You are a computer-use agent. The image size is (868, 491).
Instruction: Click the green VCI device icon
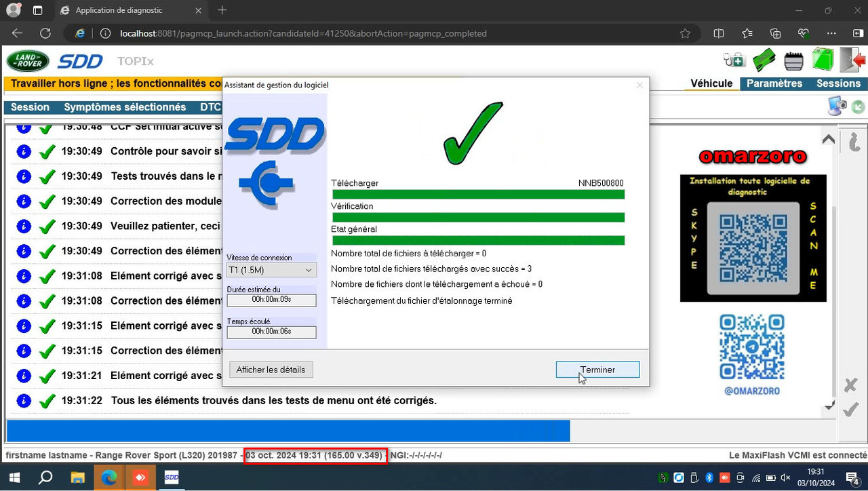[764, 60]
